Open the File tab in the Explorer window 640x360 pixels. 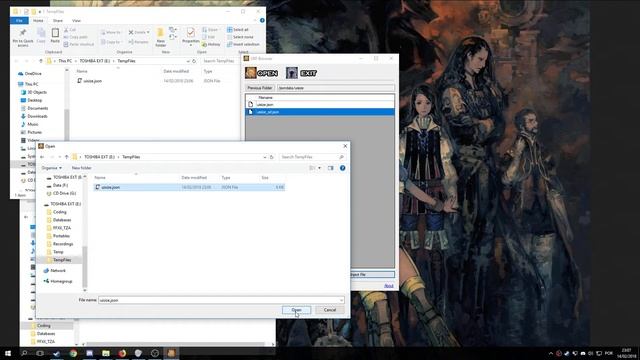19,20
